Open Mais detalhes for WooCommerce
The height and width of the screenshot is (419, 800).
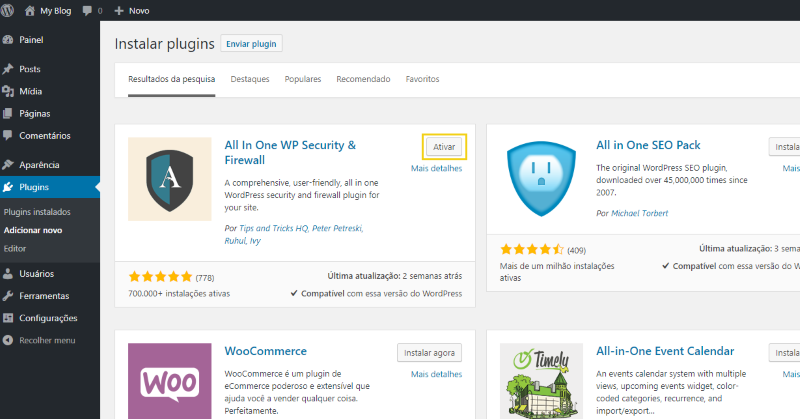[437, 374]
